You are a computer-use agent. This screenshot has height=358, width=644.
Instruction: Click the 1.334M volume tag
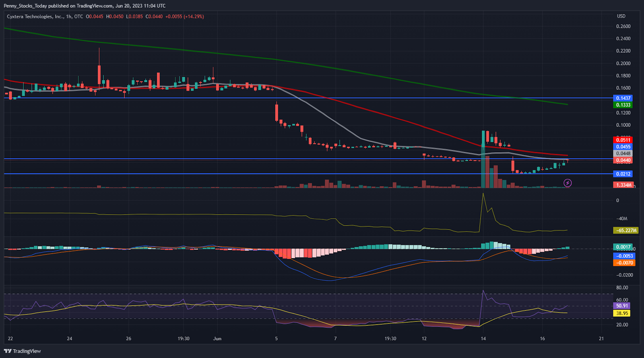click(x=623, y=185)
